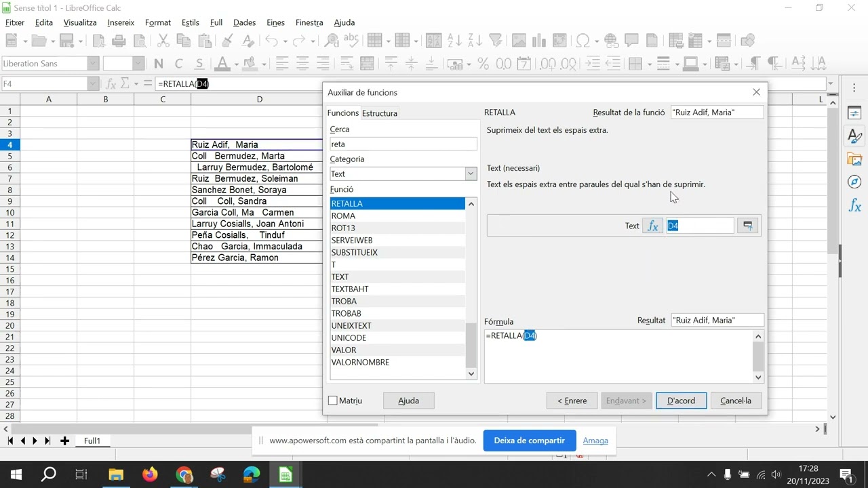Open Find and Replace icon
868x488 pixels.
pyautogui.click(x=332, y=41)
